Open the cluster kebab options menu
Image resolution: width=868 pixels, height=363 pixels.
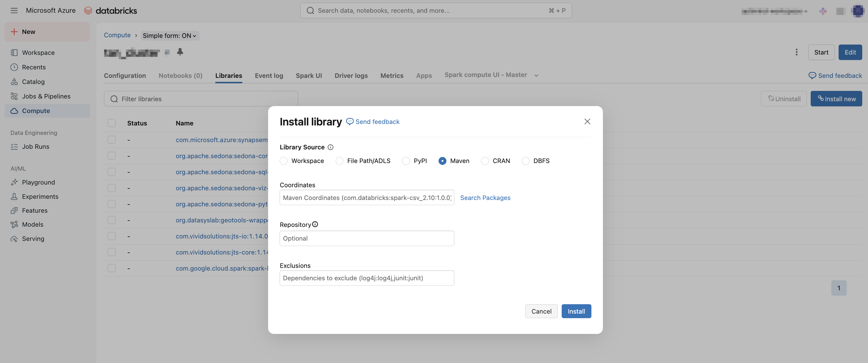pos(796,52)
